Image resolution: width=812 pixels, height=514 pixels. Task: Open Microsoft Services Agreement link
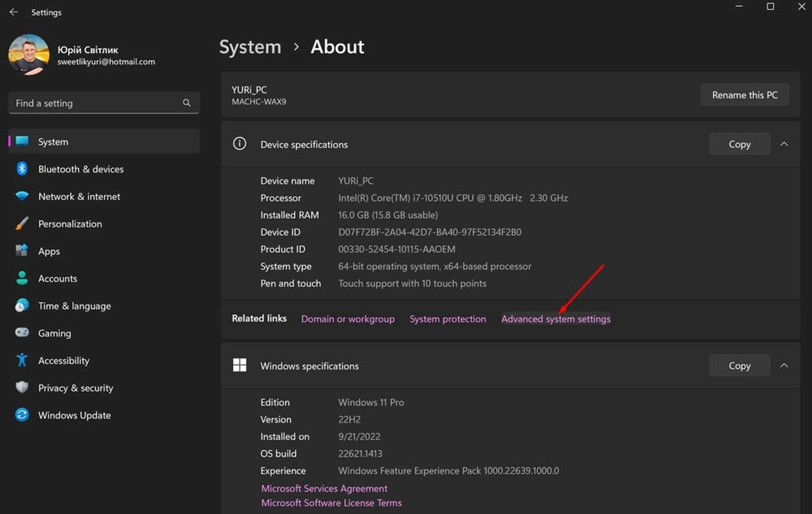click(x=324, y=488)
